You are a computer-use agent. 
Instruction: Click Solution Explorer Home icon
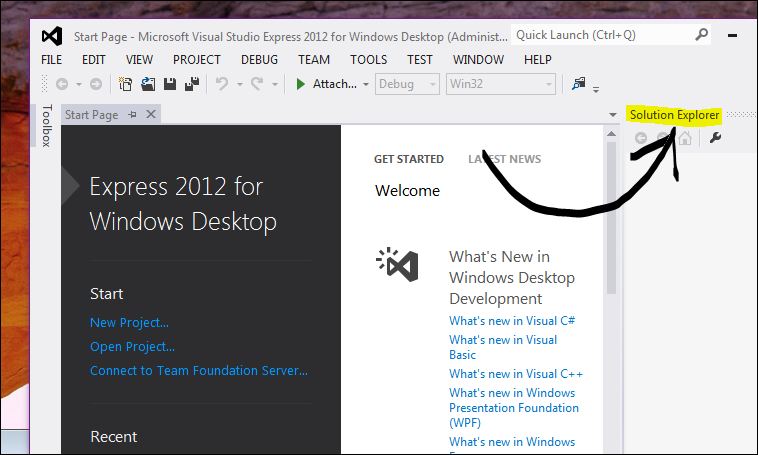point(685,138)
